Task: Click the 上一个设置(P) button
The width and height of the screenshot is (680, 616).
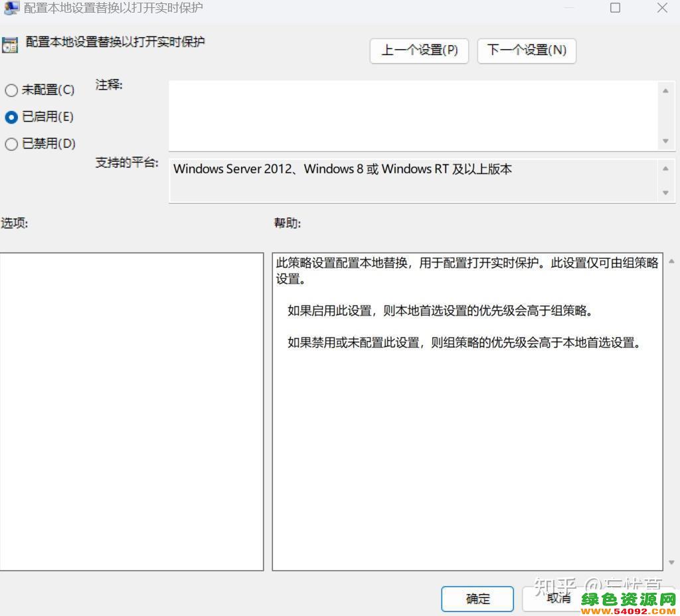Action: [x=419, y=51]
